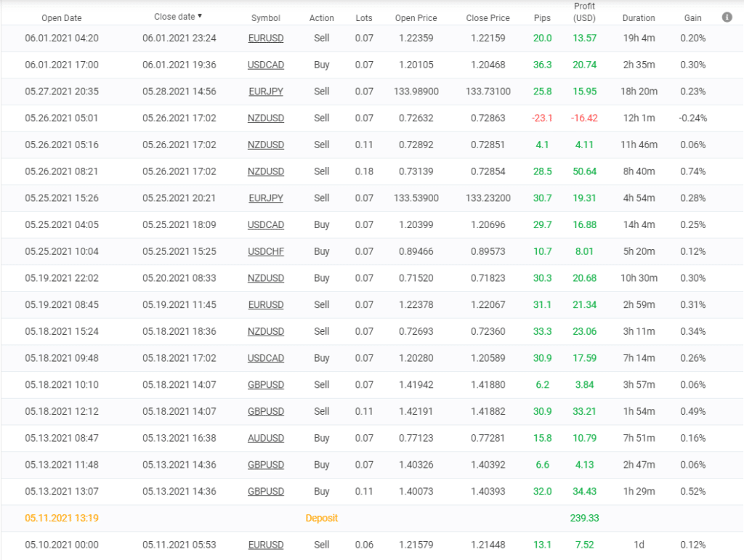Click the losing -16.42 profit value

tap(584, 118)
